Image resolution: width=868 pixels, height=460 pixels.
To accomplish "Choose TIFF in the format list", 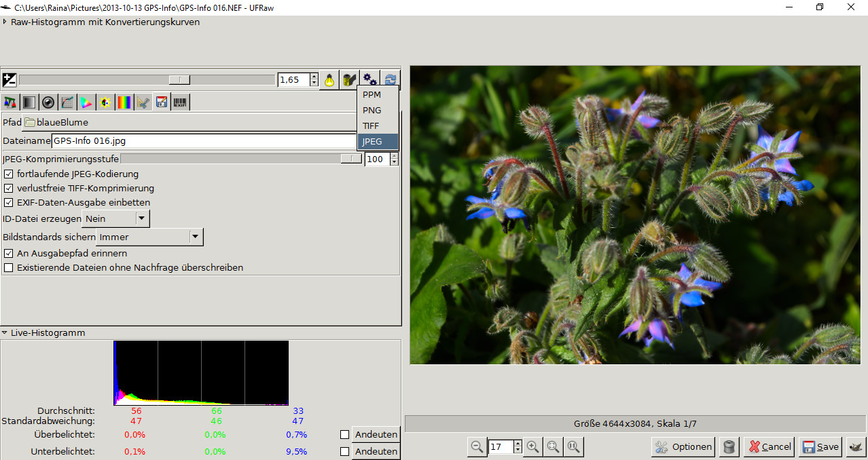I will coord(372,126).
